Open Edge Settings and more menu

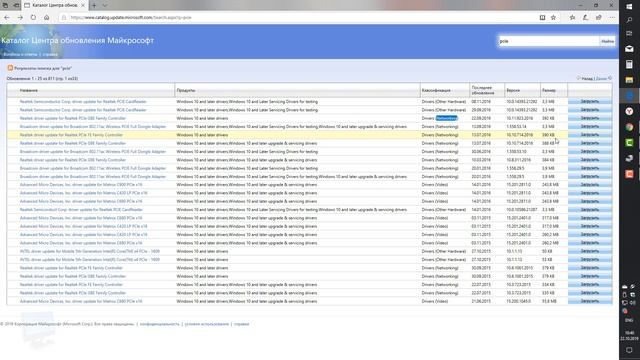(612, 18)
